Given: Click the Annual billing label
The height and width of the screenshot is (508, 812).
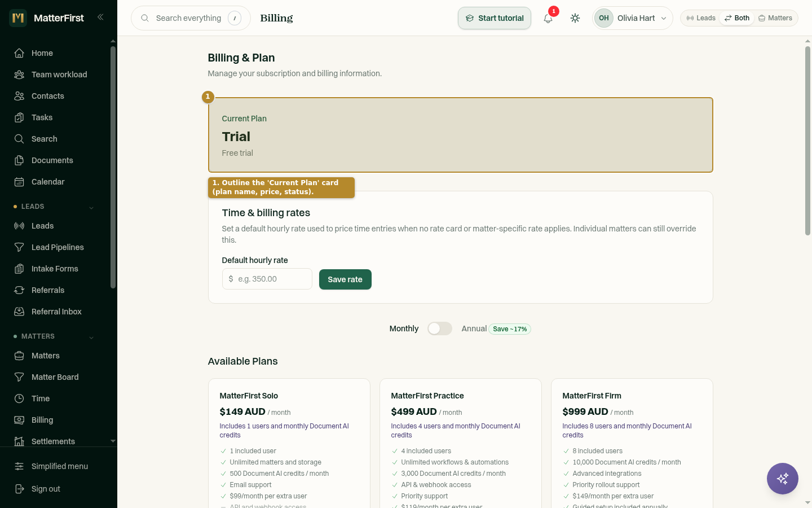Looking at the screenshot, I should point(474,329).
